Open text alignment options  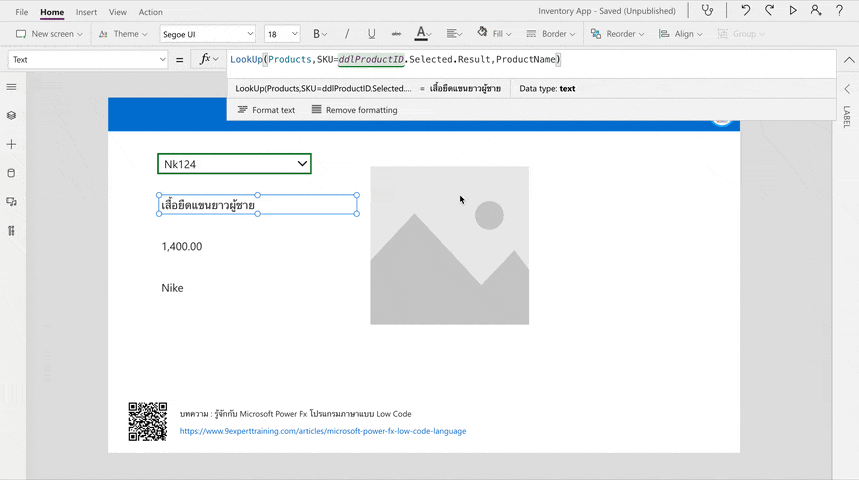tap(454, 34)
